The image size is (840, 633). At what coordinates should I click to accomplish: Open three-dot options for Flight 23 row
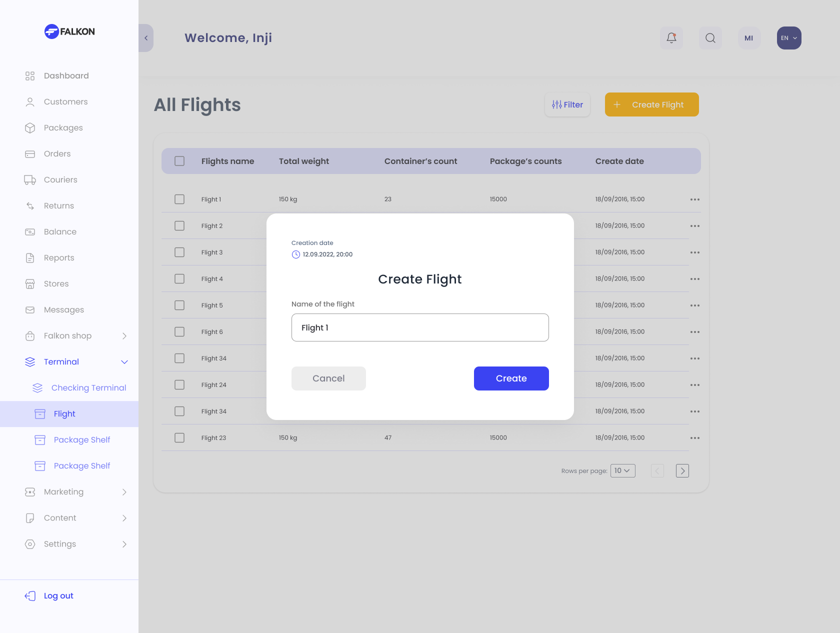694,438
